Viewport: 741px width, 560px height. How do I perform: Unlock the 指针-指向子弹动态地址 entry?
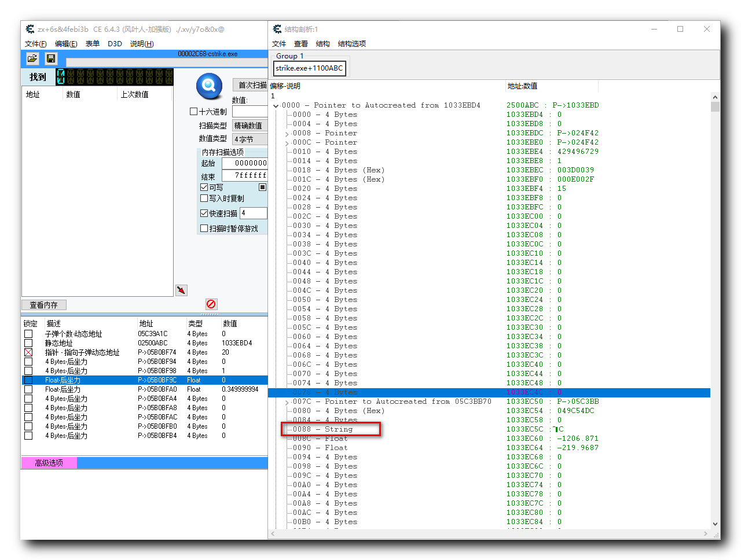click(28, 352)
